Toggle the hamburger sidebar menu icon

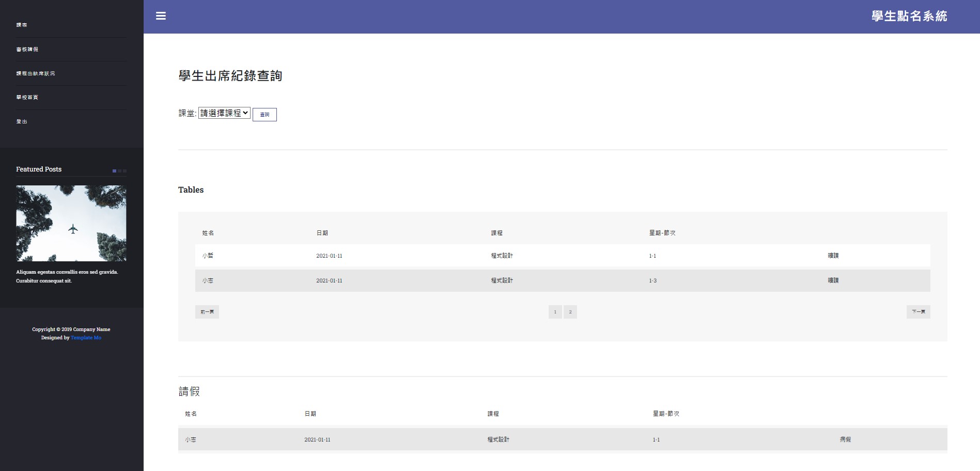[161, 16]
